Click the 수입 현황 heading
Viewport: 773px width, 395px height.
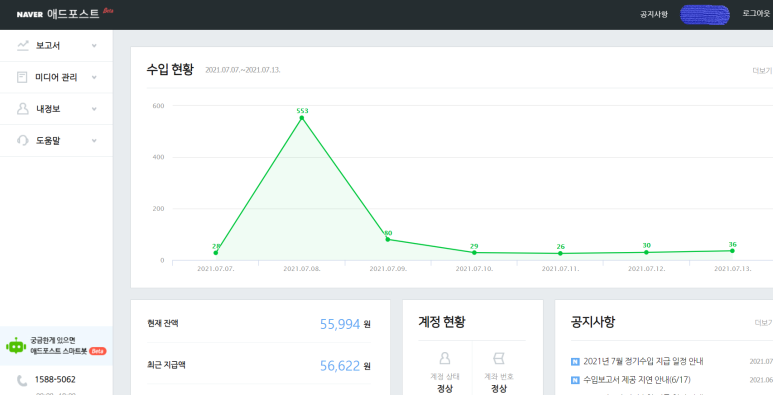[x=170, y=69]
